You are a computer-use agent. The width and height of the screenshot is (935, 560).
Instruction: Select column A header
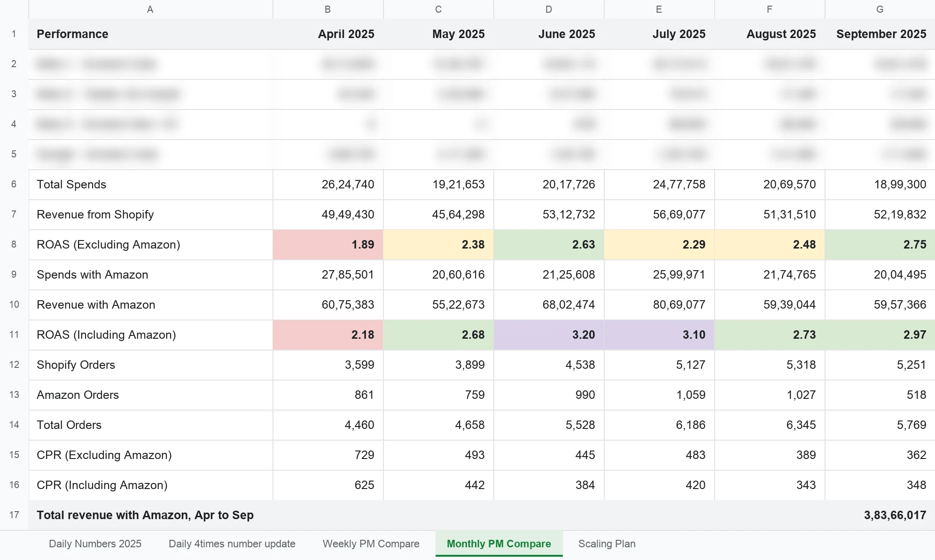coord(150,9)
